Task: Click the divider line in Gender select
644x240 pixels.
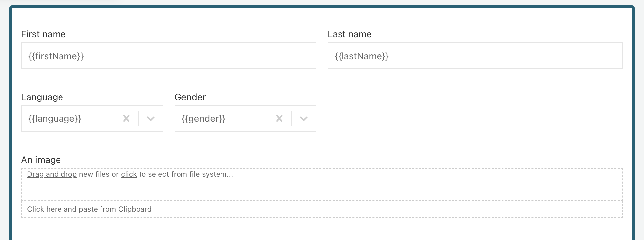Action: tap(292, 118)
